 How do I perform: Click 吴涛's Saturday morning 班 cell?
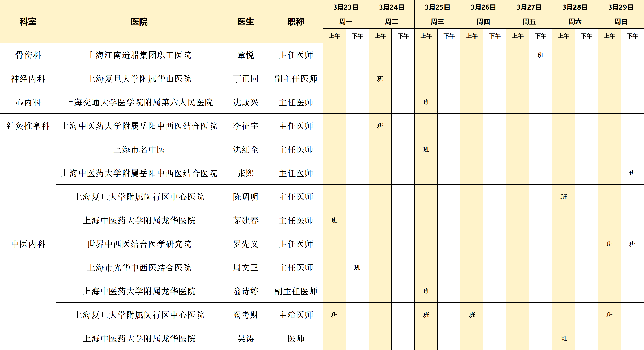pyautogui.click(x=563, y=338)
